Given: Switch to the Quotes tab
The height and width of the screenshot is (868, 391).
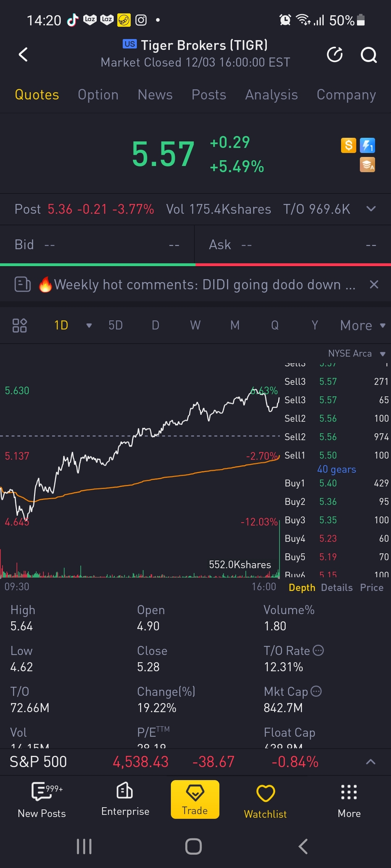Looking at the screenshot, I should [37, 95].
